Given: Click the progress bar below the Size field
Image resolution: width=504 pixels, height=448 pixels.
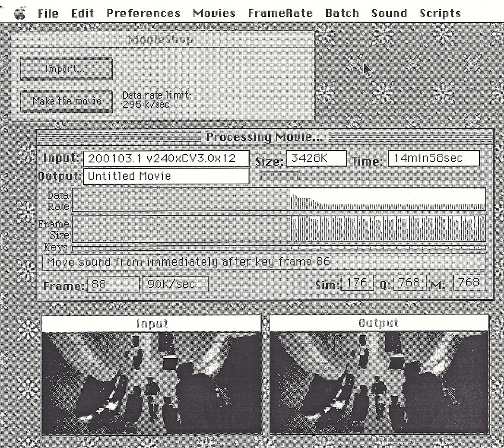Looking at the screenshot, I should click(x=279, y=176).
